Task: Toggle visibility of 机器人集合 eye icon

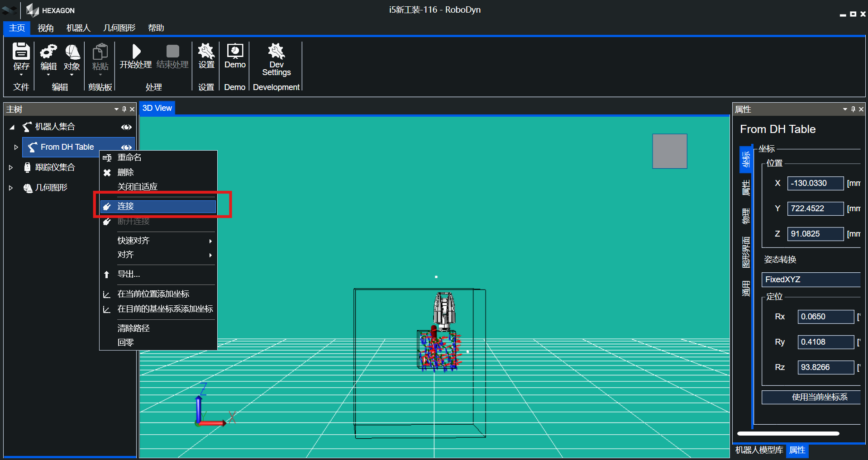Action: [126, 127]
